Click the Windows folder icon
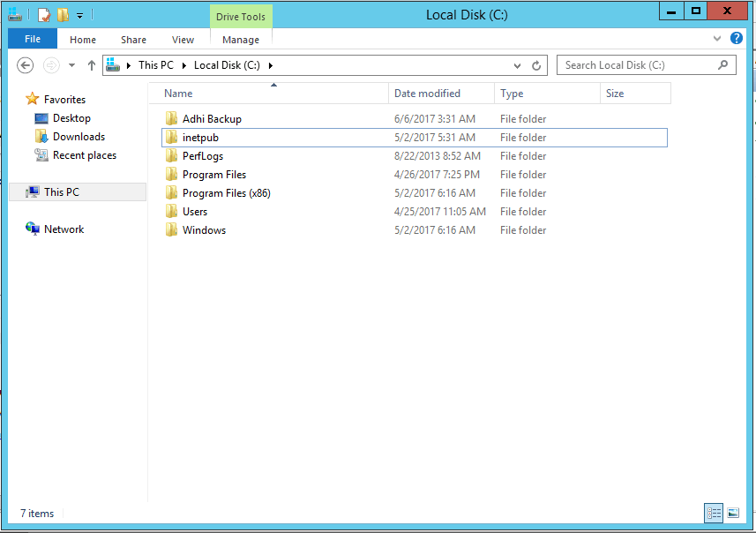Screen dimensions: 756x533 click(x=171, y=229)
